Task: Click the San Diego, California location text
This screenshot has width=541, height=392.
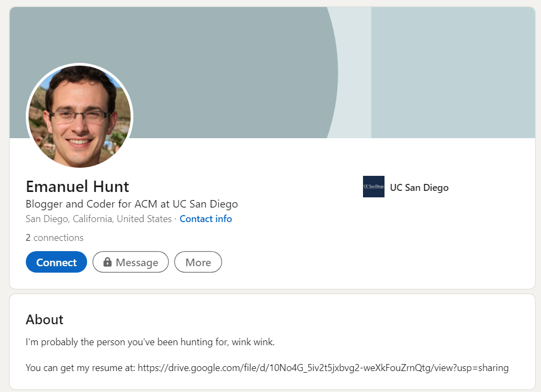Action: pyautogui.click(x=98, y=219)
